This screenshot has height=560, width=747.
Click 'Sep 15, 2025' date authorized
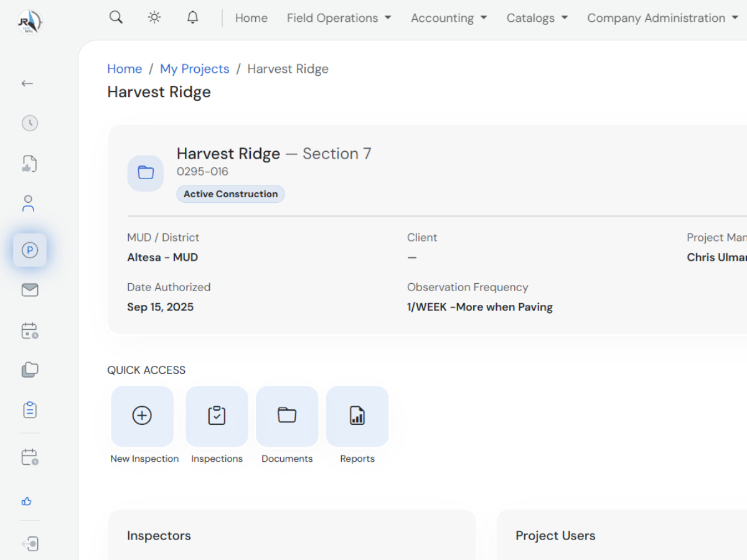click(161, 307)
